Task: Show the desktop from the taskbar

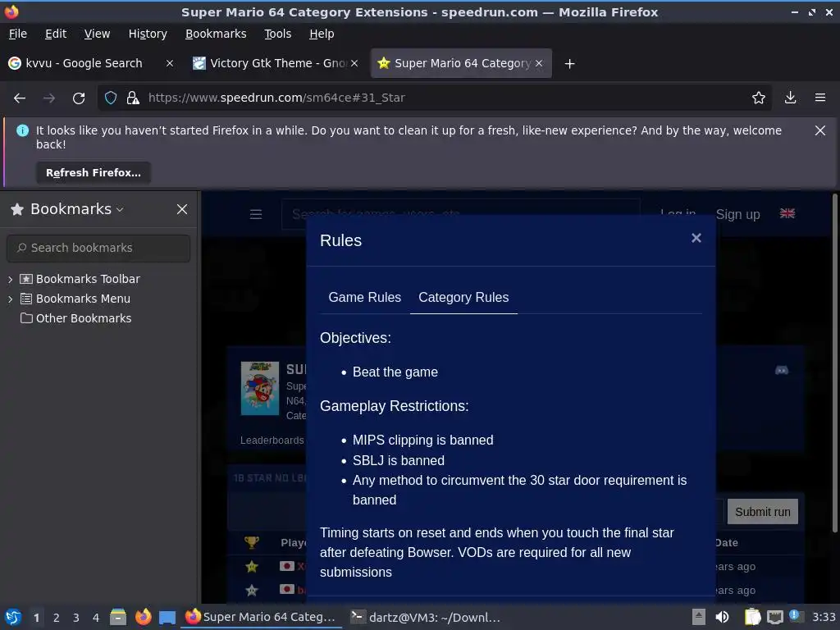Action: (x=167, y=617)
